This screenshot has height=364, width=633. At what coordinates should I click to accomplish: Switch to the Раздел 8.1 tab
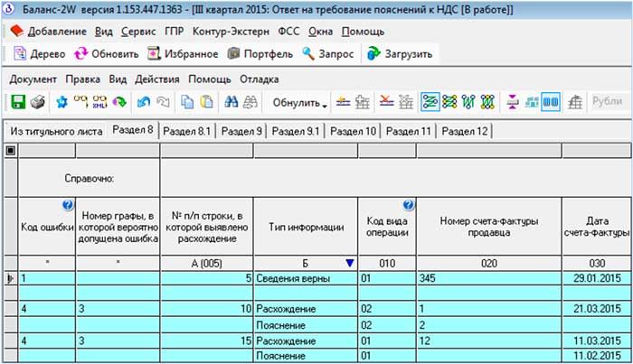(x=187, y=131)
